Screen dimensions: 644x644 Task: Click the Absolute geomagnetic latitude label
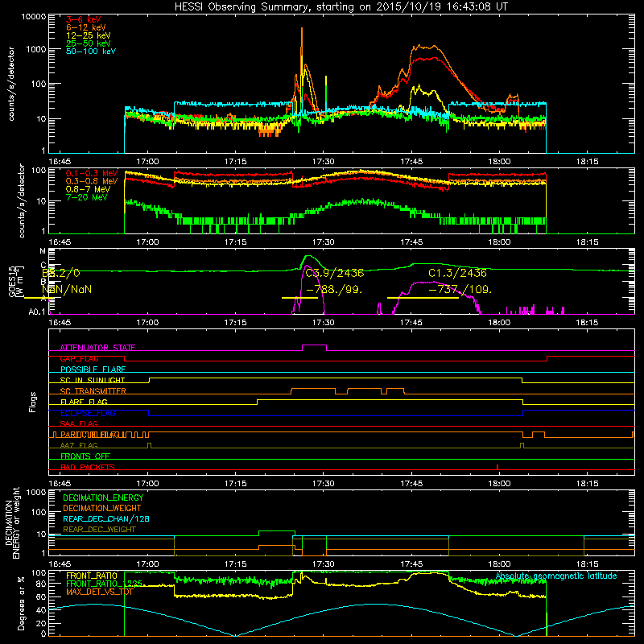coord(556,576)
